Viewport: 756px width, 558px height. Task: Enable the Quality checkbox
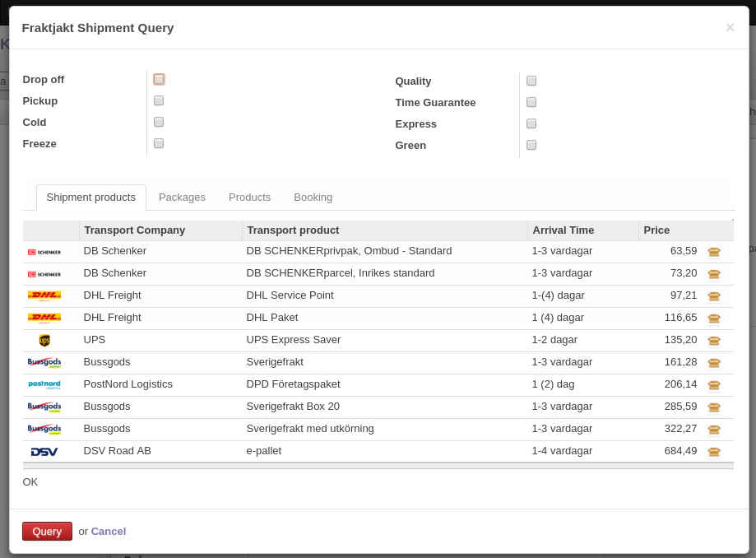[531, 81]
